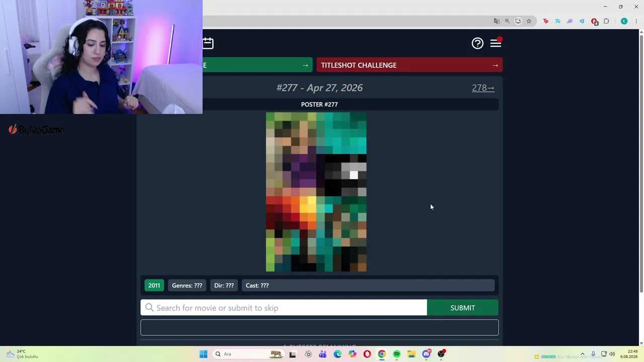644x362 pixels.
Task: Click the Dir ??? hint tag
Action: tap(224, 286)
